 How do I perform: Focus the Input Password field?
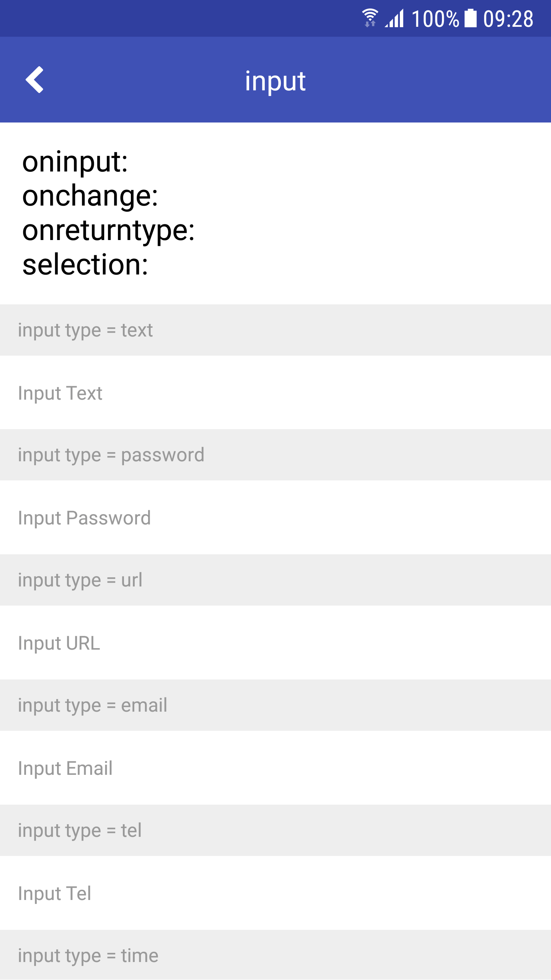click(275, 518)
